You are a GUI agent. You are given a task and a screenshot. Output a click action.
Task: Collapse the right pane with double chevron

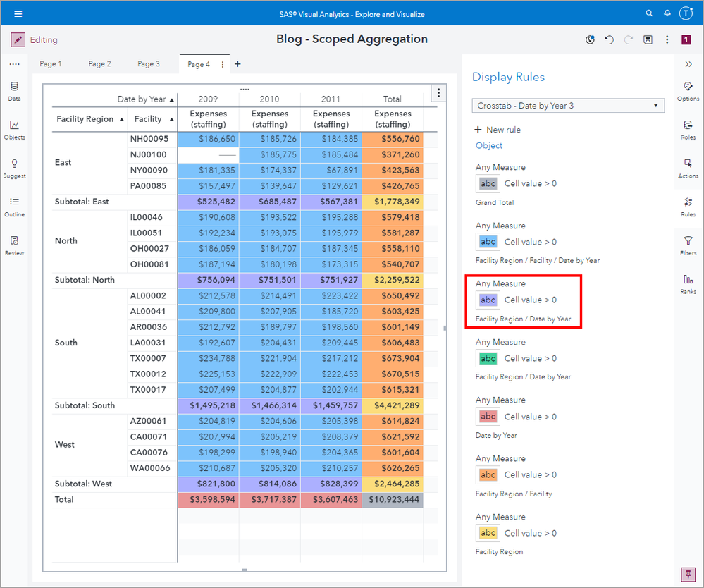(x=688, y=64)
